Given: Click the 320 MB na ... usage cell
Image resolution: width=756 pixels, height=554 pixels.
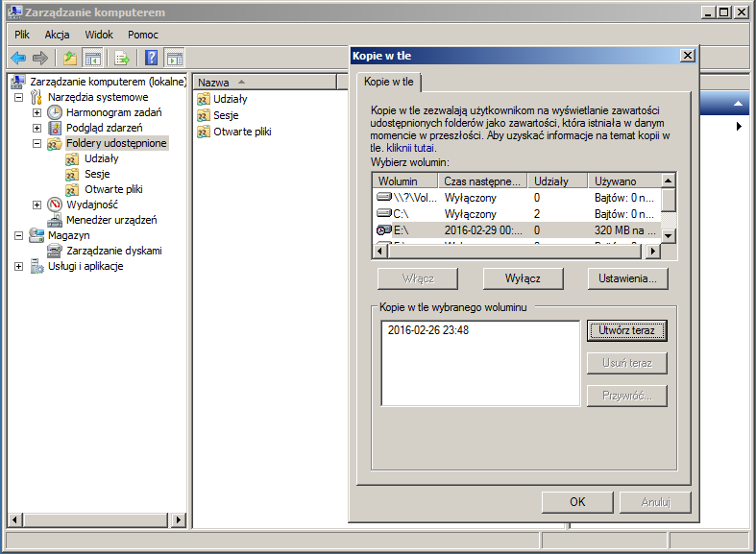Looking at the screenshot, I should tap(624, 230).
